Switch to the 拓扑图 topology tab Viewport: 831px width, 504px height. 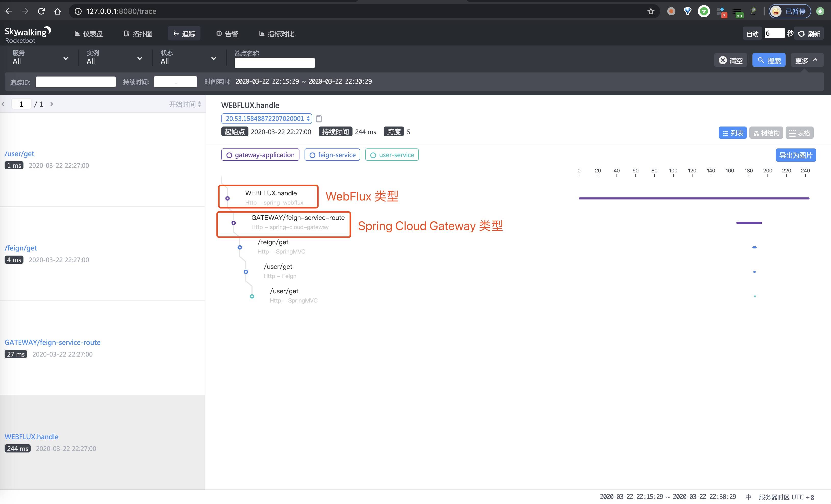tap(138, 34)
